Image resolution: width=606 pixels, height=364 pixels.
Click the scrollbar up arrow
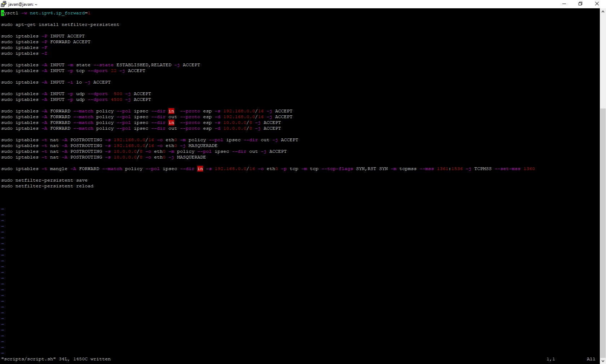click(603, 12)
